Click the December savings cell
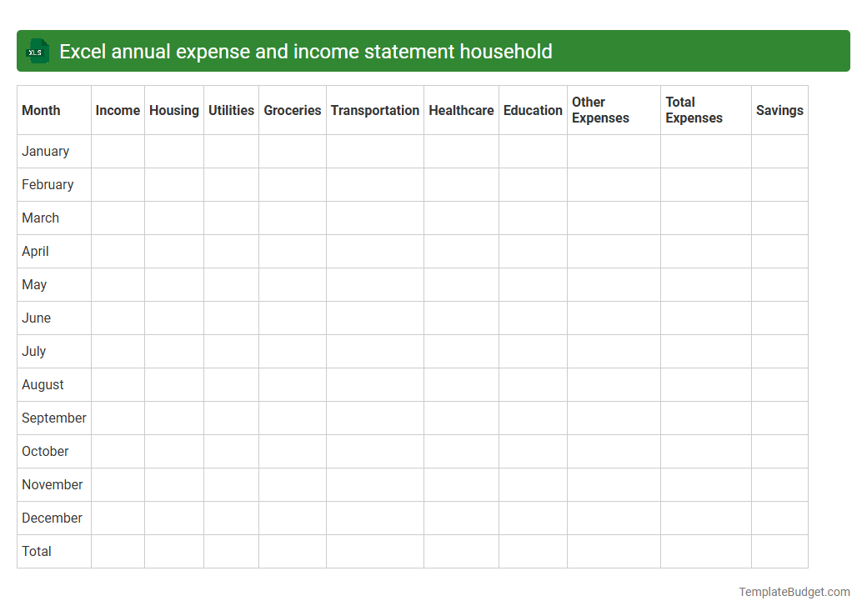Screen dimensions: 867x616 (x=779, y=518)
